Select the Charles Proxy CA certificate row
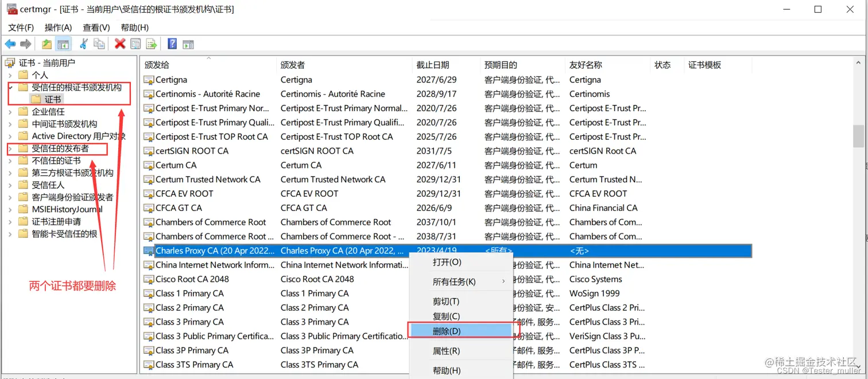Screen dimensions: 868x379 click(x=447, y=251)
